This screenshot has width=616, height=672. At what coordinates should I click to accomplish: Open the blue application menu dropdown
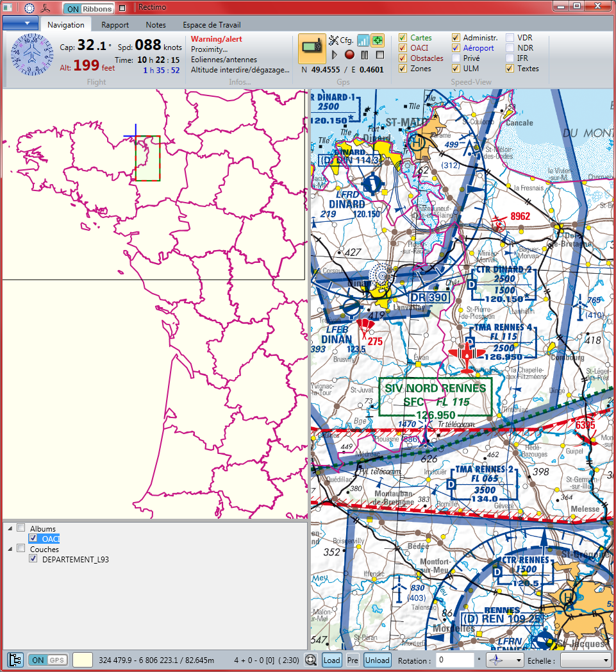click(x=21, y=23)
